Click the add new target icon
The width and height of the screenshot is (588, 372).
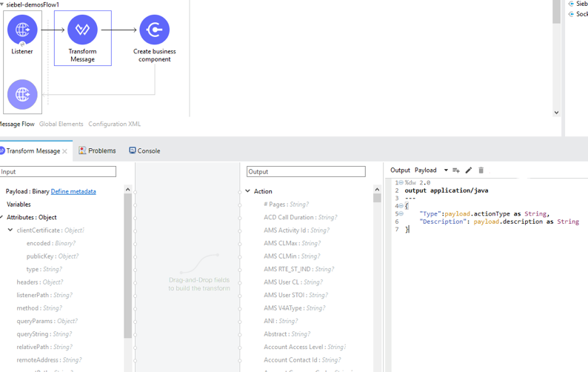pos(456,170)
